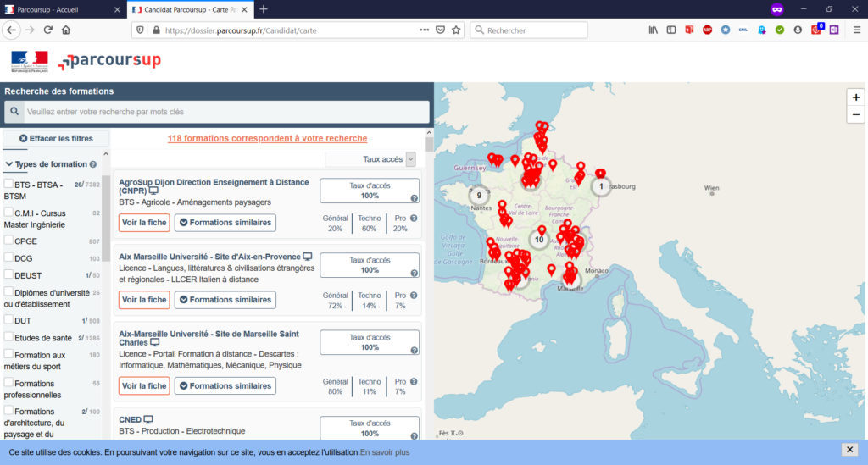Open the browser home page
Image resolution: width=868 pixels, height=465 pixels.
(66, 30)
